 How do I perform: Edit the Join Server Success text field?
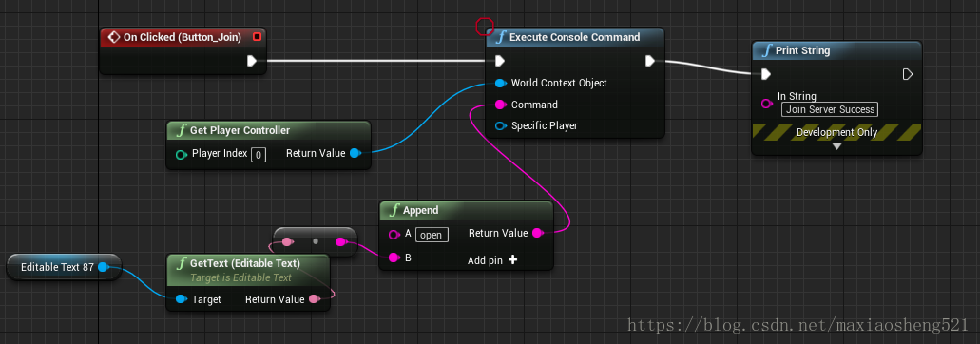[x=830, y=109]
